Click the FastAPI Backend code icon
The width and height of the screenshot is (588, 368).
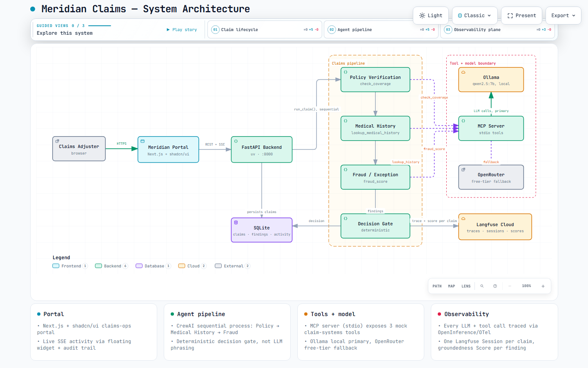point(236,141)
